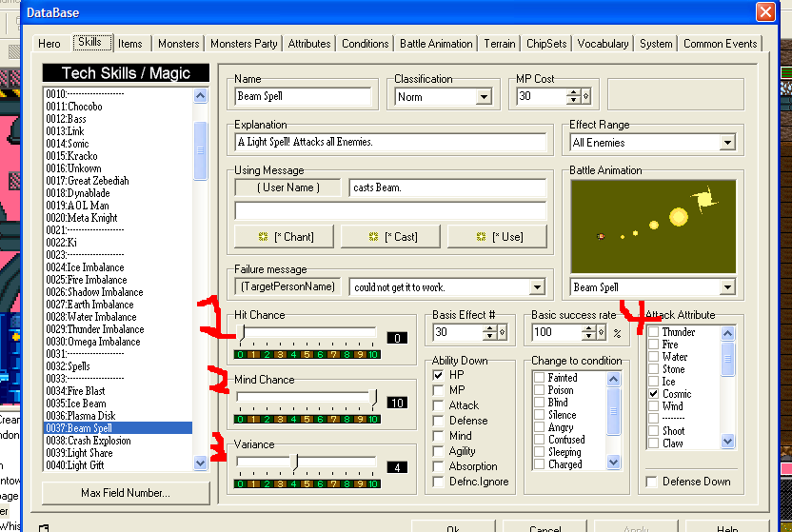Enable the Poison condition checkbox
Viewport: 792px width, 532px height.
pyautogui.click(x=538, y=390)
